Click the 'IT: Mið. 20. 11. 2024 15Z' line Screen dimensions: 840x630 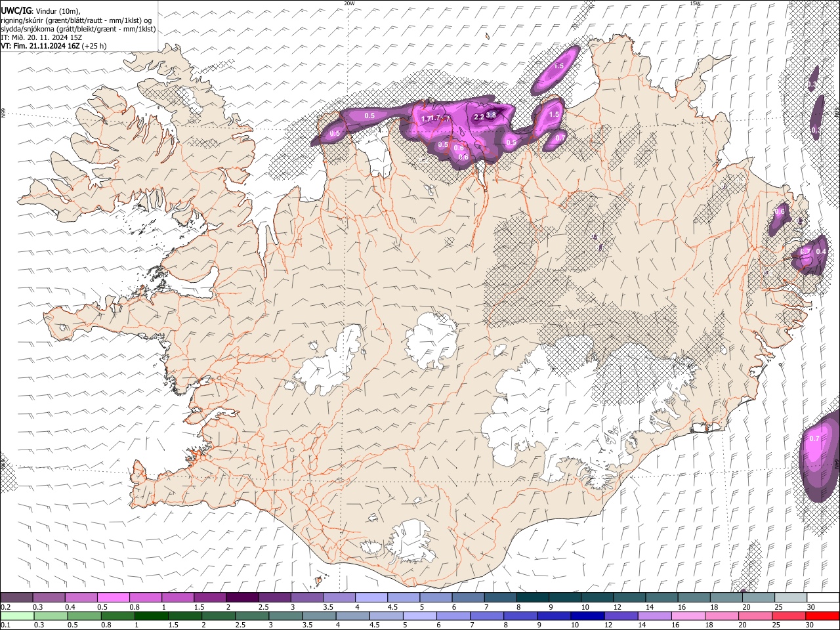click(41, 37)
